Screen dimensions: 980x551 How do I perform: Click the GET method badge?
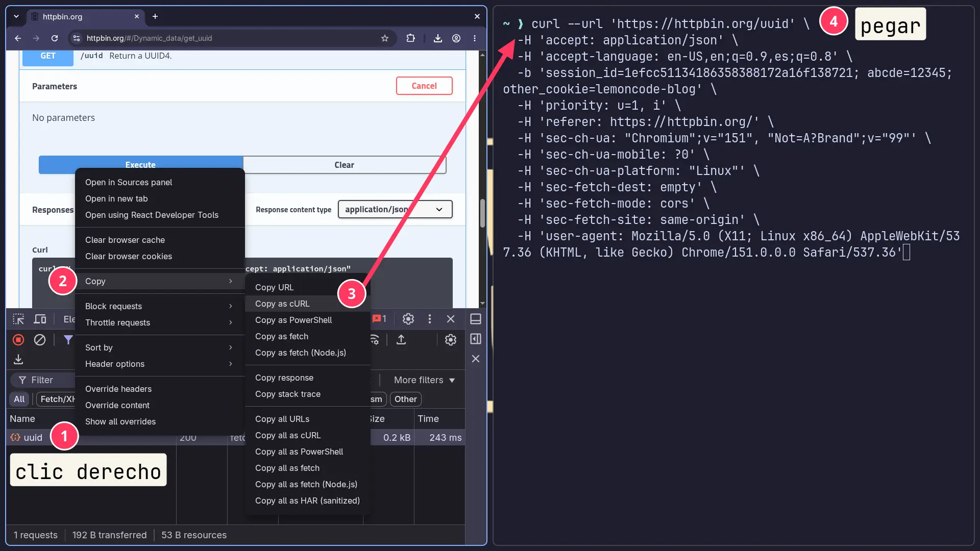48,57
